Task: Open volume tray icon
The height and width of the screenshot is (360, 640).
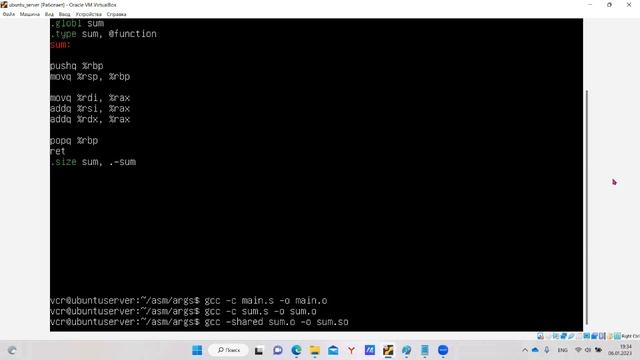Action: [x=588, y=350]
